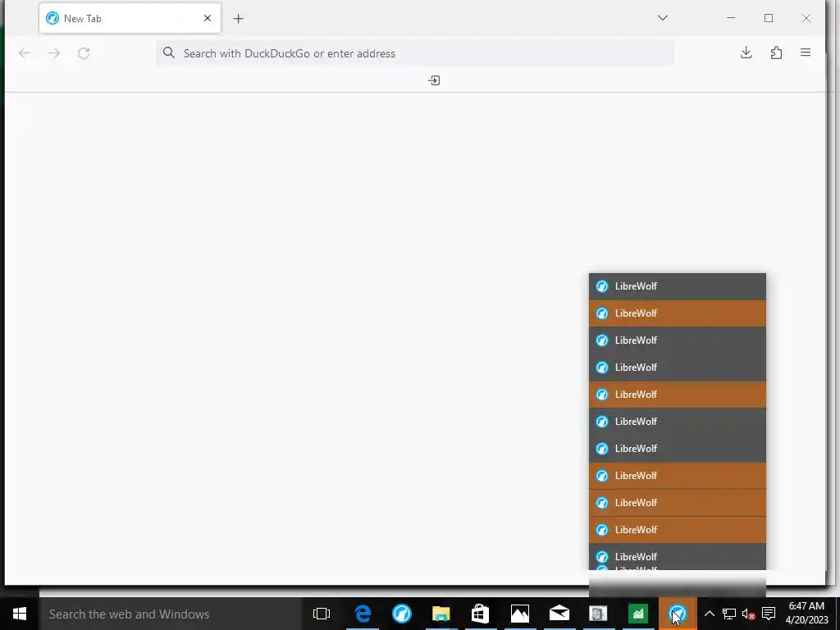Go forward using the forward arrow
The image size is (840, 630).
pyautogui.click(x=54, y=53)
